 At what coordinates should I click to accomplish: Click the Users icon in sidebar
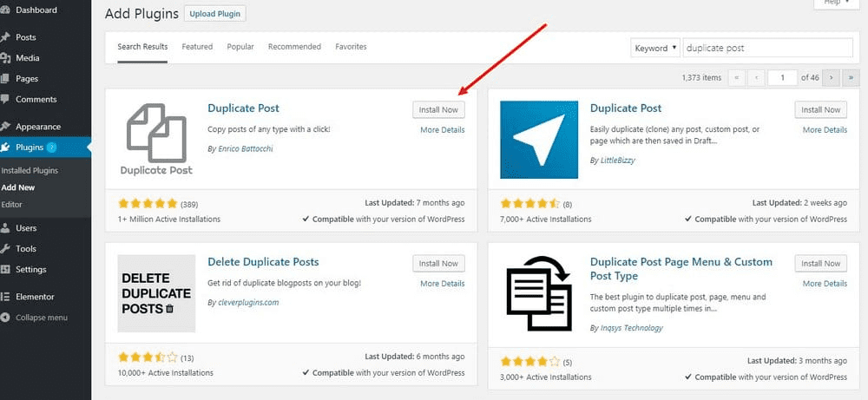[x=5, y=228]
